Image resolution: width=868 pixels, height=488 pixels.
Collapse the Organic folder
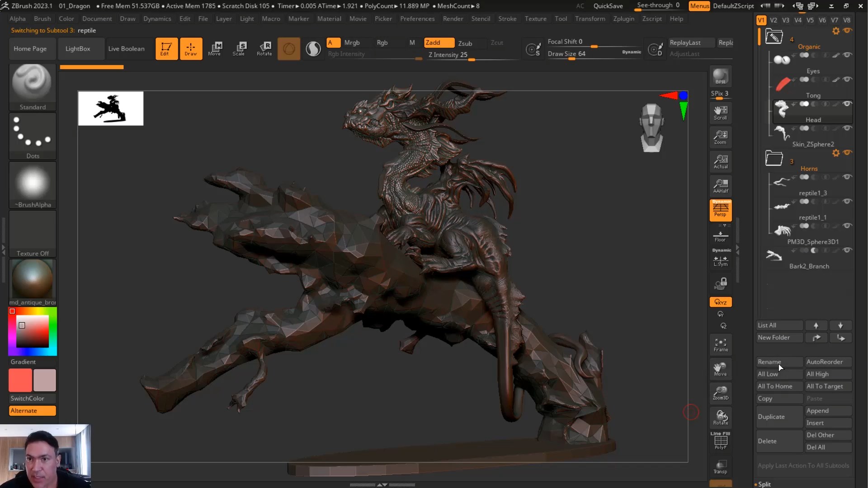coord(774,37)
